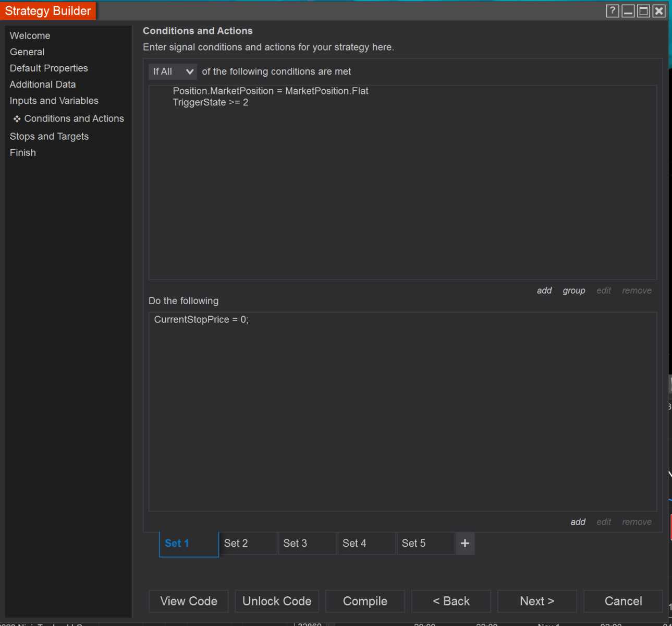Switch to the Set 2 tab

click(x=248, y=544)
